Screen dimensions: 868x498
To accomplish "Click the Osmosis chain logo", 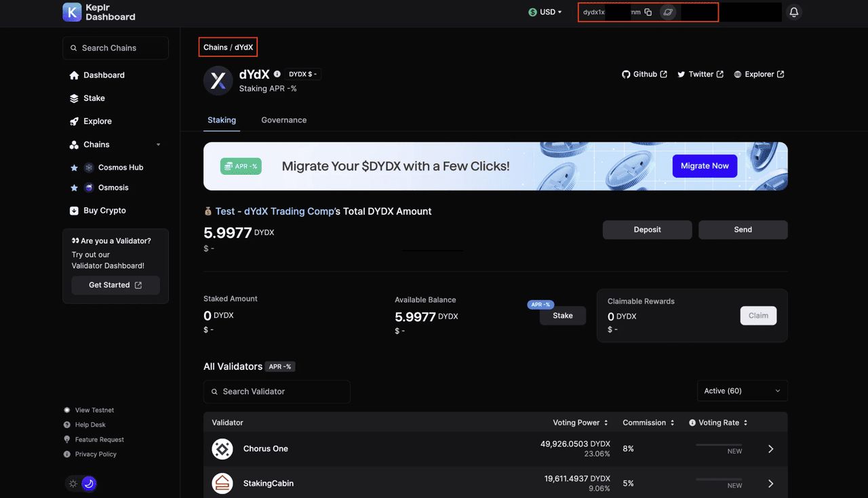I will pyautogui.click(x=89, y=188).
